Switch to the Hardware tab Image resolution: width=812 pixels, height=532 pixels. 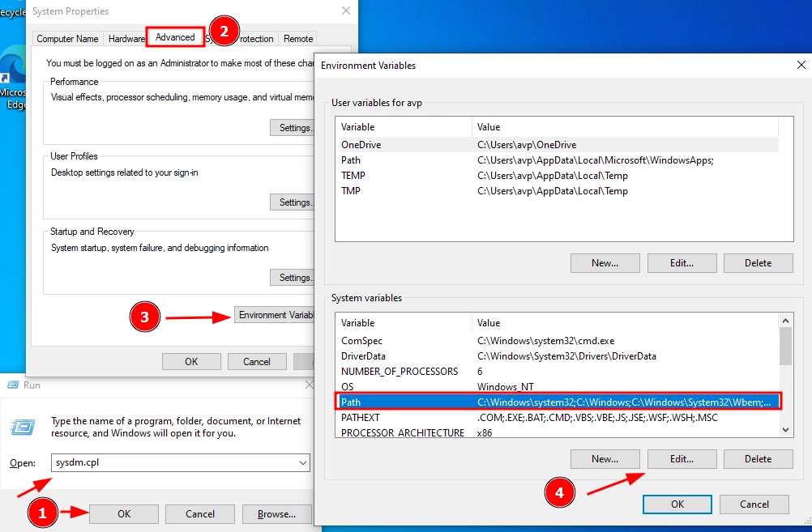tap(126, 39)
